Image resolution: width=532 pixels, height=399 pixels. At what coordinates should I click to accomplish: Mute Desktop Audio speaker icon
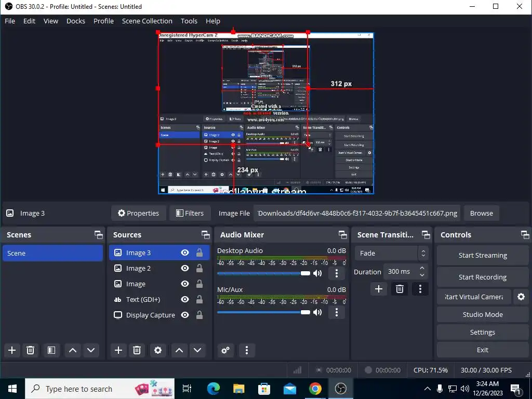click(x=317, y=273)
